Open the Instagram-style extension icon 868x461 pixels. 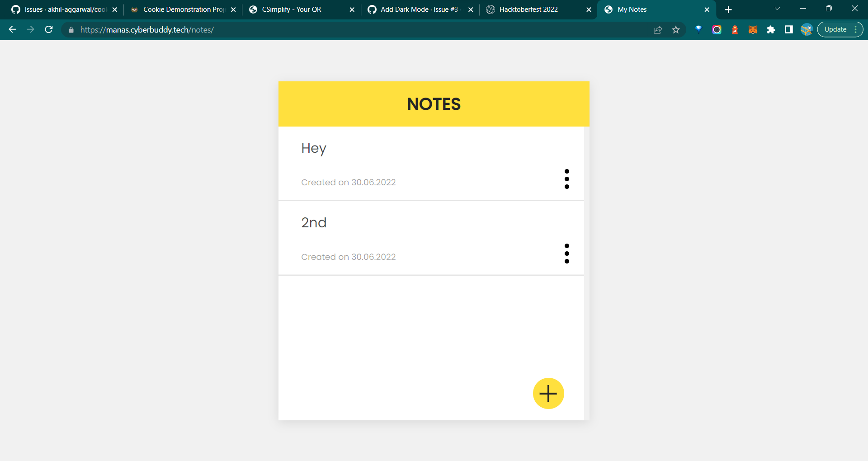point(717,29)
